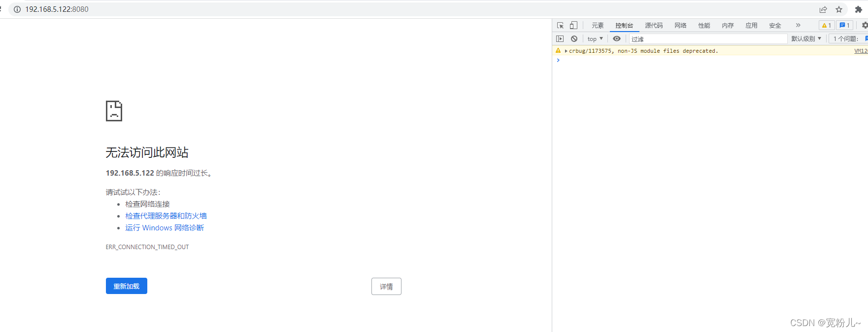The image size is (868, 332).
Task: Click the ERR_CONNECTION_TIMED_OUT error code text
Action: coord(147,247)
